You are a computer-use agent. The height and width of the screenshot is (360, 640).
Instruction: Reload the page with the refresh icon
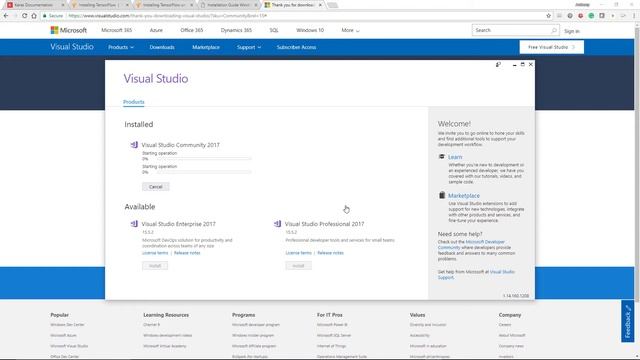24,16
